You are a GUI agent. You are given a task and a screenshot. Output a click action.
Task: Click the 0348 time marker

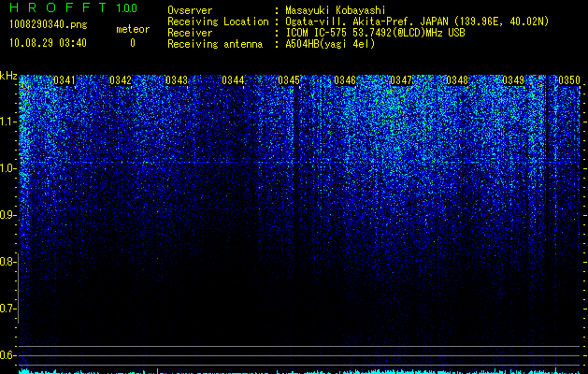click(457, 80)
